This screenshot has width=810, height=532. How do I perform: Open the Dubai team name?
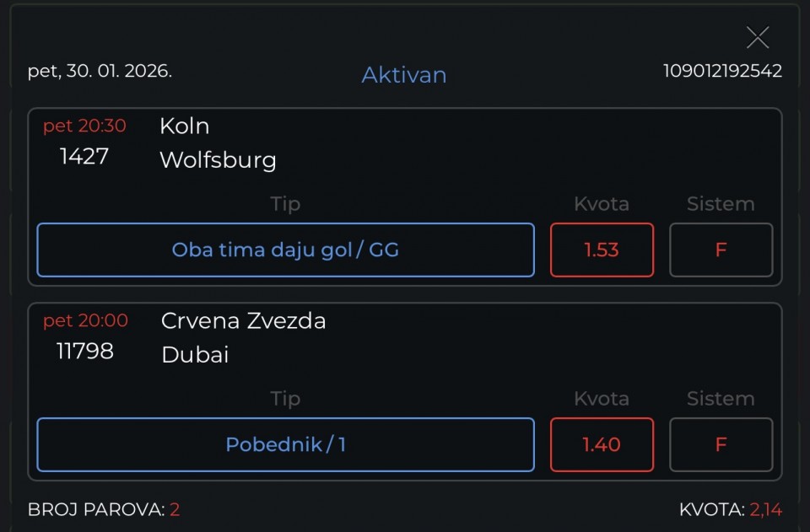[x=195, y=354]
